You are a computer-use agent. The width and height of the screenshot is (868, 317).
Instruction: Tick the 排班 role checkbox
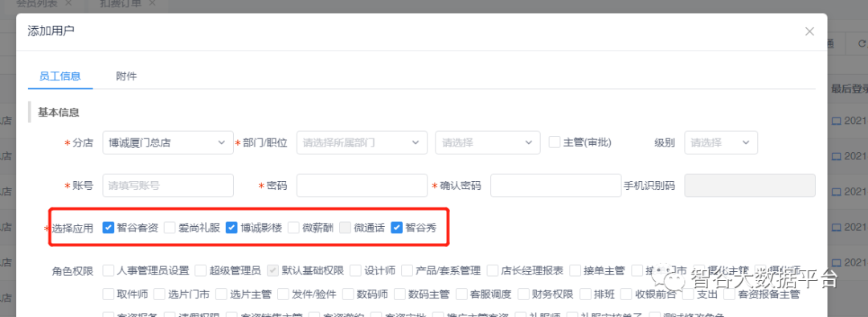tap(585, 294)
